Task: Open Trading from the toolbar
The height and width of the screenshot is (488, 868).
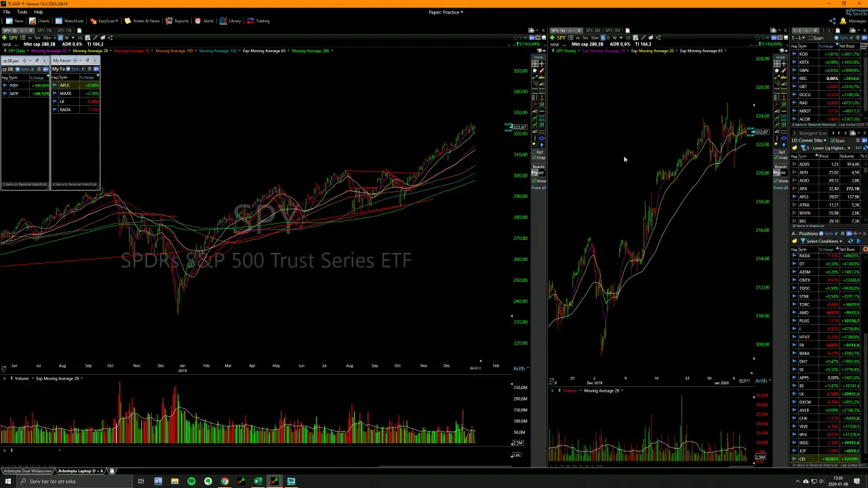Action: coord(259,21)
